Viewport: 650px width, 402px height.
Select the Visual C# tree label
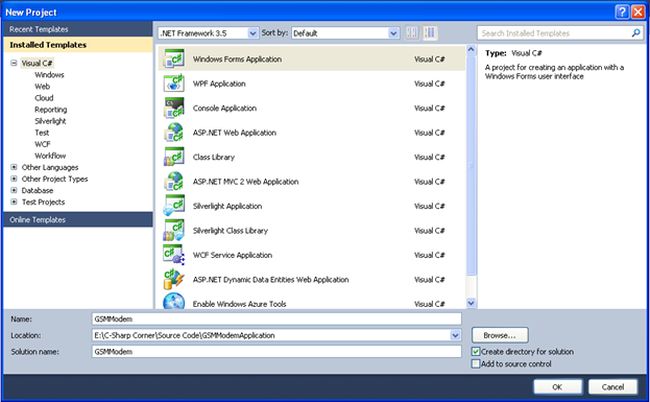pyautogui.click(x=37, y=63)
